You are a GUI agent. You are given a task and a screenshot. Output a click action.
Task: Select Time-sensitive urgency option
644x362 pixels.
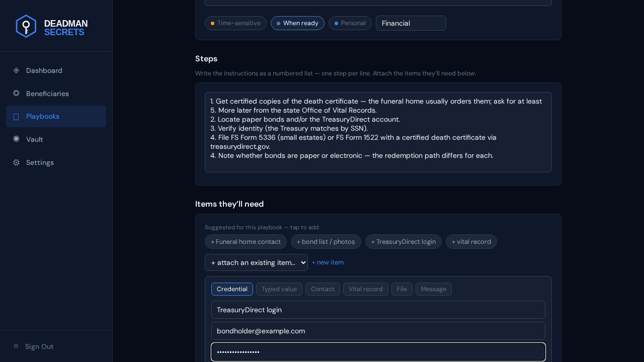[x=235, y=23]
